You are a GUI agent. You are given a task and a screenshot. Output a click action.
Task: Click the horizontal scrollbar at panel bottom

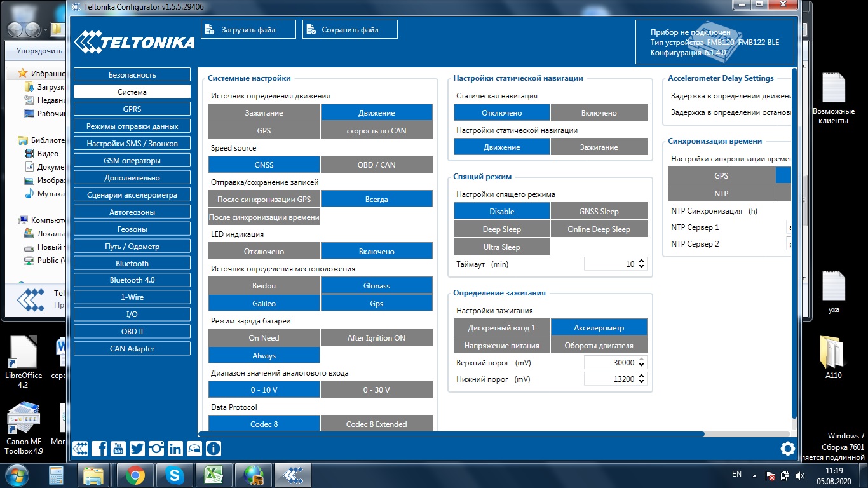[451, 435]
